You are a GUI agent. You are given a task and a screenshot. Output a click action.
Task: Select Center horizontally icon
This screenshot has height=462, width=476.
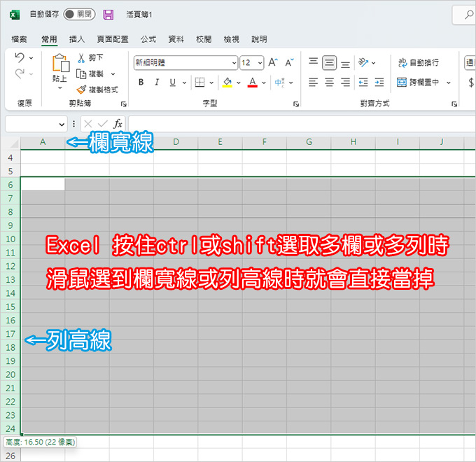coord(329,83)
